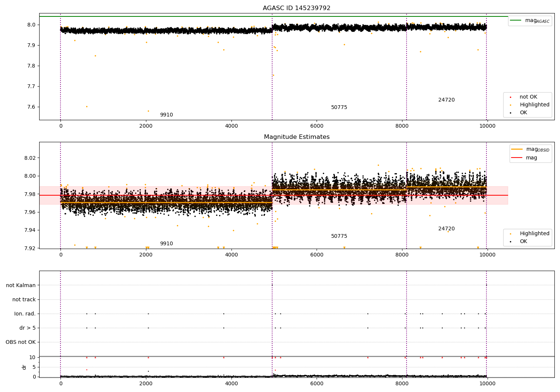Click the 10 tick on the dr axis
The image size is (560, 392).
point(33,357)
